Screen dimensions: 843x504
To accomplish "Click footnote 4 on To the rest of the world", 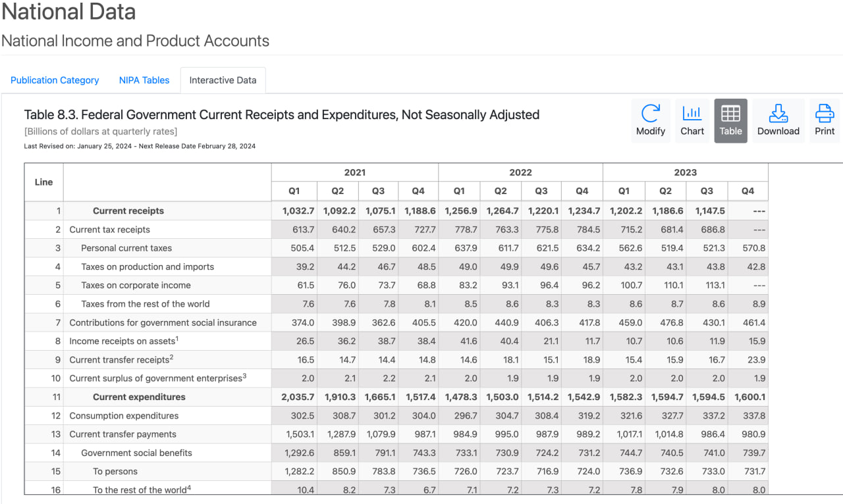I will click(189, 487).
